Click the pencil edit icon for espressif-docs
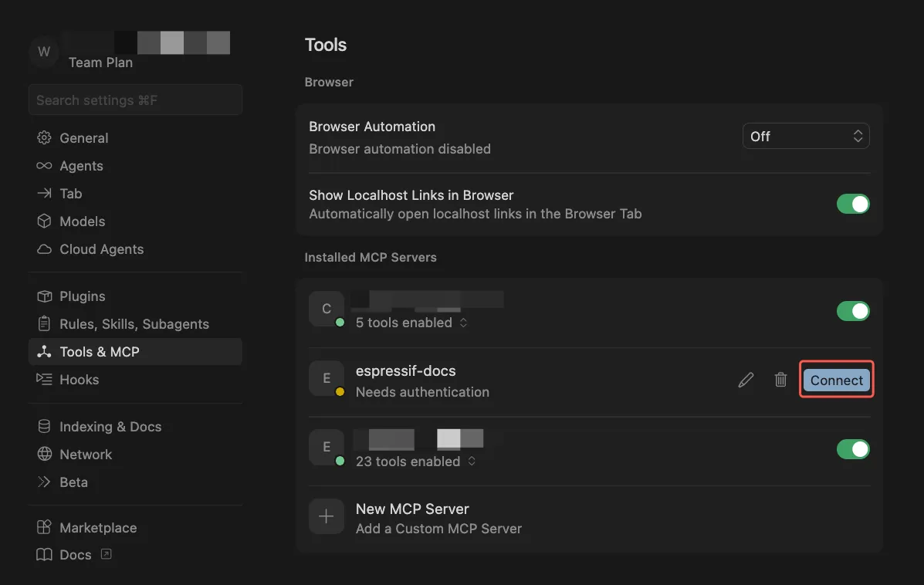924x585 pixels. tap(746, 380)
